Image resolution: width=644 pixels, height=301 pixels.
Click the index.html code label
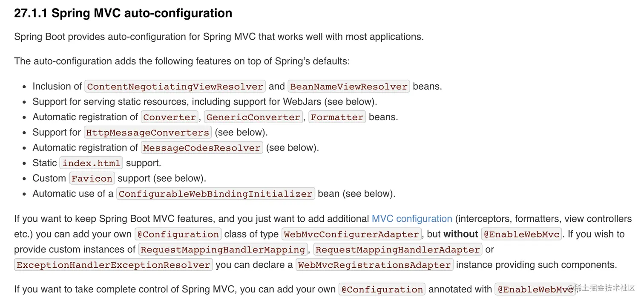(92, 163)
